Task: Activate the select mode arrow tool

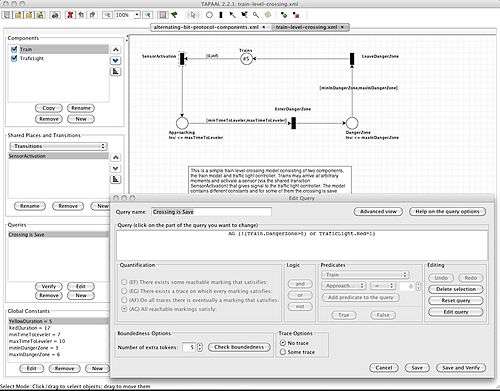Action: (x=193, y=15)
